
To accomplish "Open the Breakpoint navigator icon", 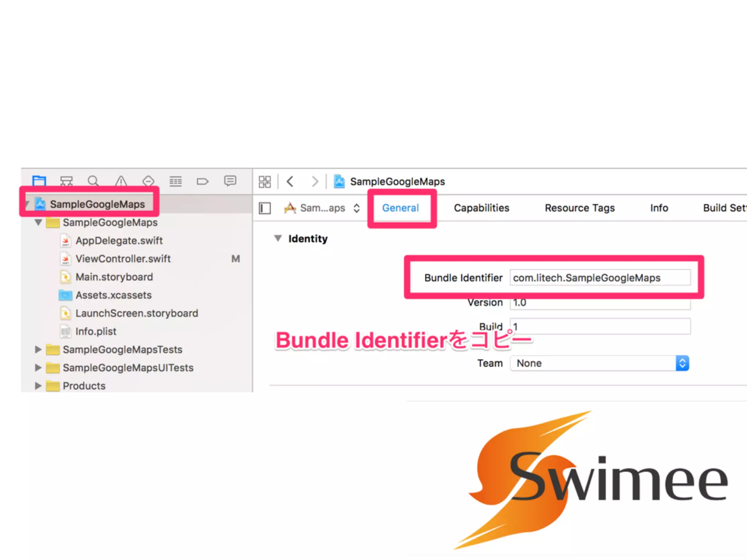I will click(x=202, y=181).
